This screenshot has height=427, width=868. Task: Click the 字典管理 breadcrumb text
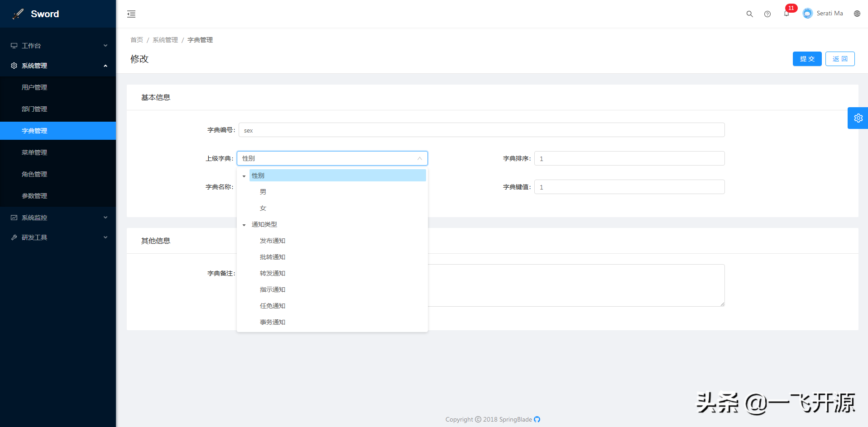click(x=200, y=40)
